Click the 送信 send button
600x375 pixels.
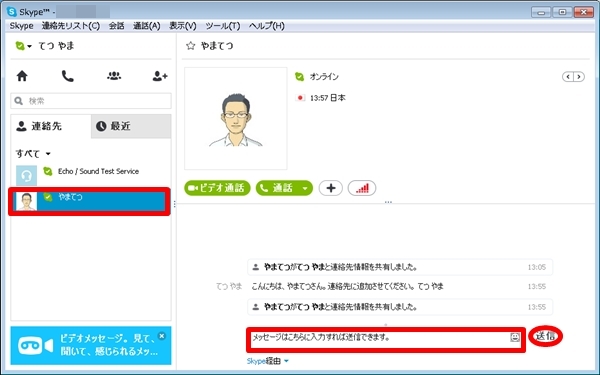coord(545,336)
